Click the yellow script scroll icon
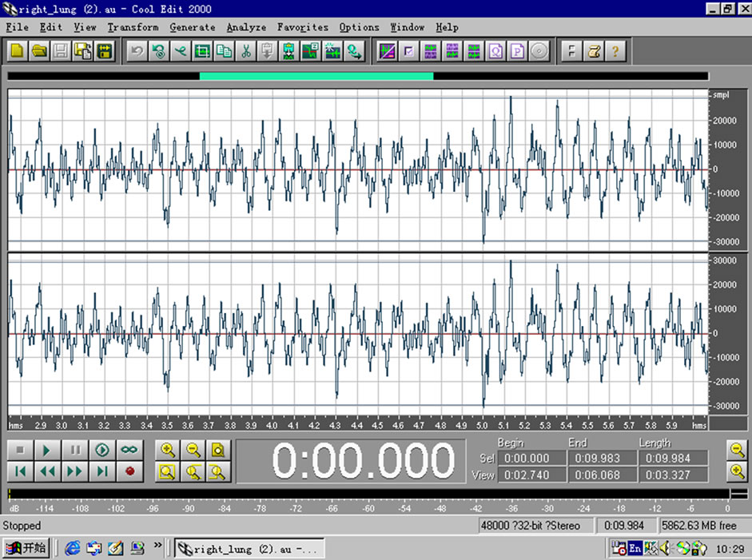Viewport: 752px width, 560px height. (593, 51)
